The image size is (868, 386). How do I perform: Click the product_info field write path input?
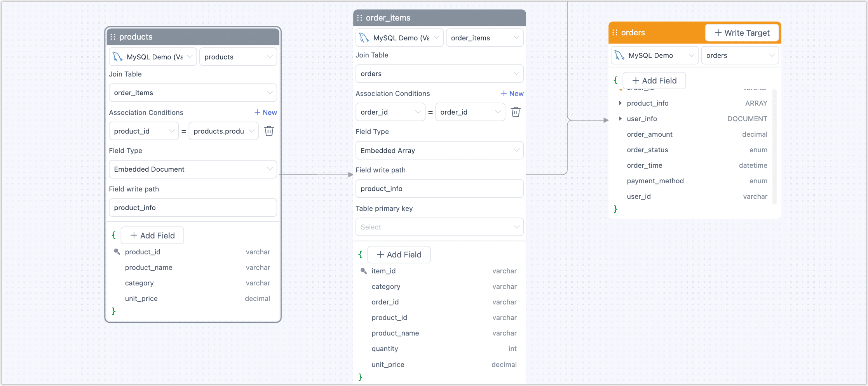439,188
